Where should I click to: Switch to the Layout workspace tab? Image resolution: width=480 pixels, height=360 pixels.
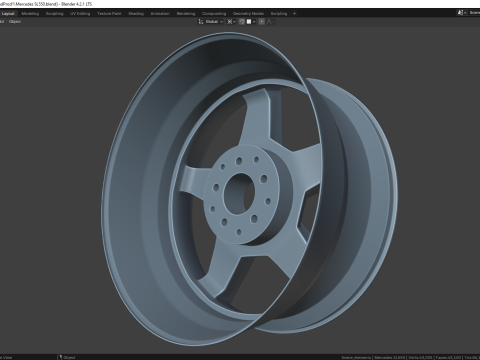[x=8, y=14]
